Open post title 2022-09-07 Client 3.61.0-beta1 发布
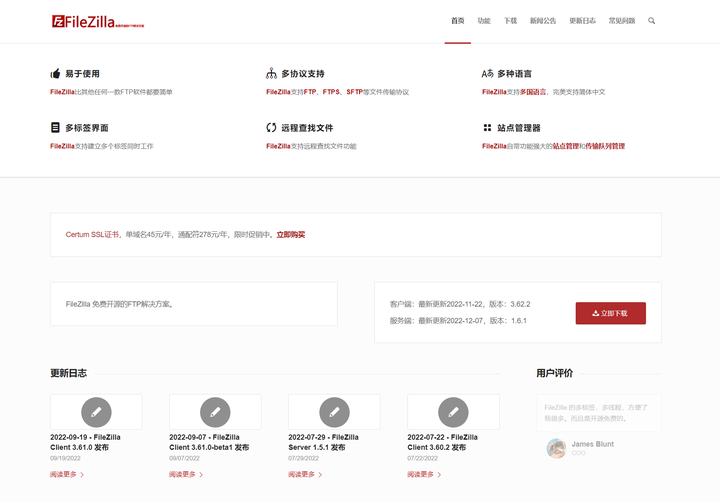Image resolution: width=720 pixels, height=502 pixels. [209, 442]
